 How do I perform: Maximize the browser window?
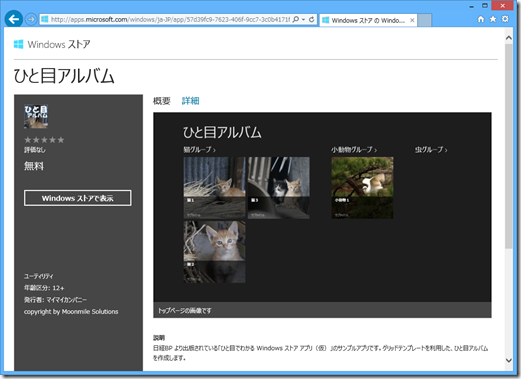coord(485,6)
